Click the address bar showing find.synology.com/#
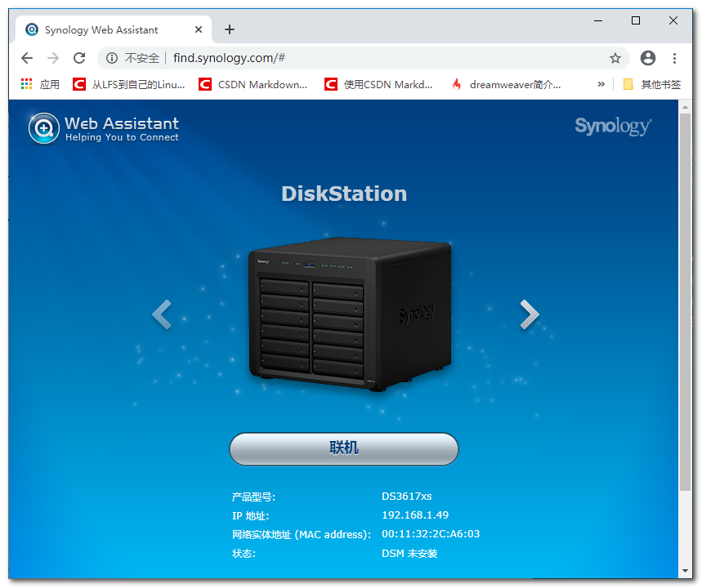Screen dimensions: 702x588 pyautogui.click(x=364, y=58)
